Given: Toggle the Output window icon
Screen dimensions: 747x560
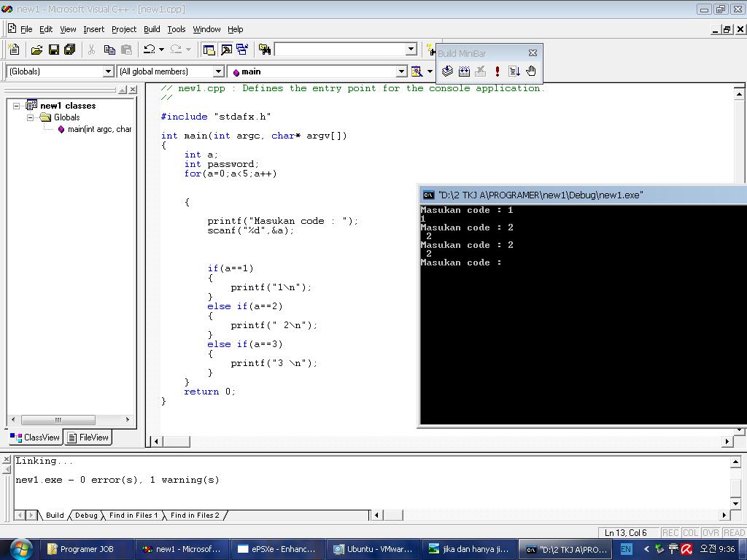Looking at the screenshot, I should coord(226,49).
